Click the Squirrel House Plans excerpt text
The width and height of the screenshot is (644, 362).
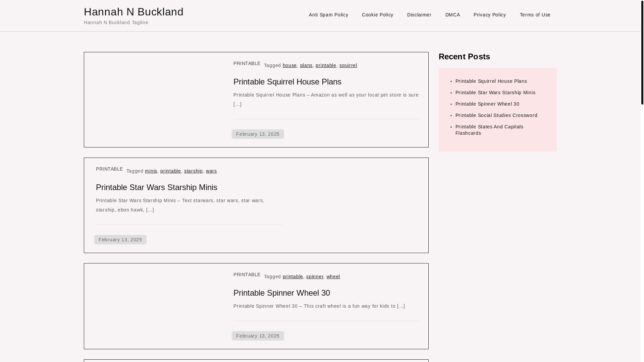point(326,100)
